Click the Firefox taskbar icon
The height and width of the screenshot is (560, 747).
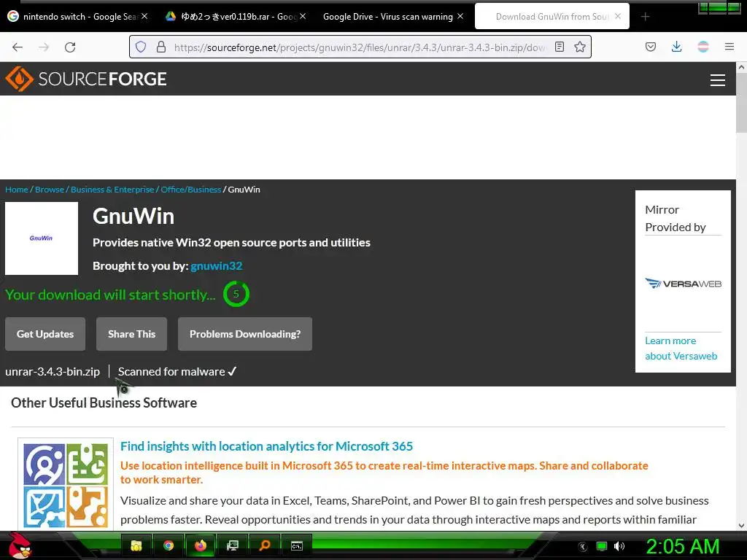click(x=201, y=545)
